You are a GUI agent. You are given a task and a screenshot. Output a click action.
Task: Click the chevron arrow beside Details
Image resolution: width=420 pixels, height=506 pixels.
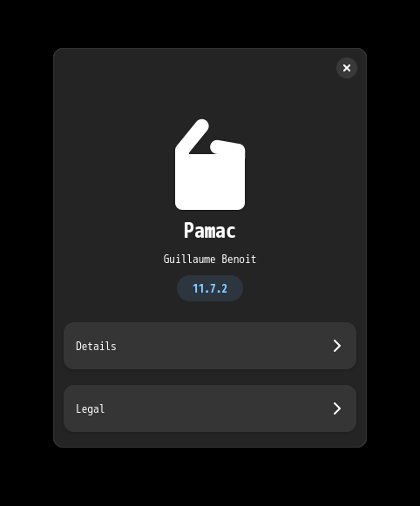pos(337,346)
